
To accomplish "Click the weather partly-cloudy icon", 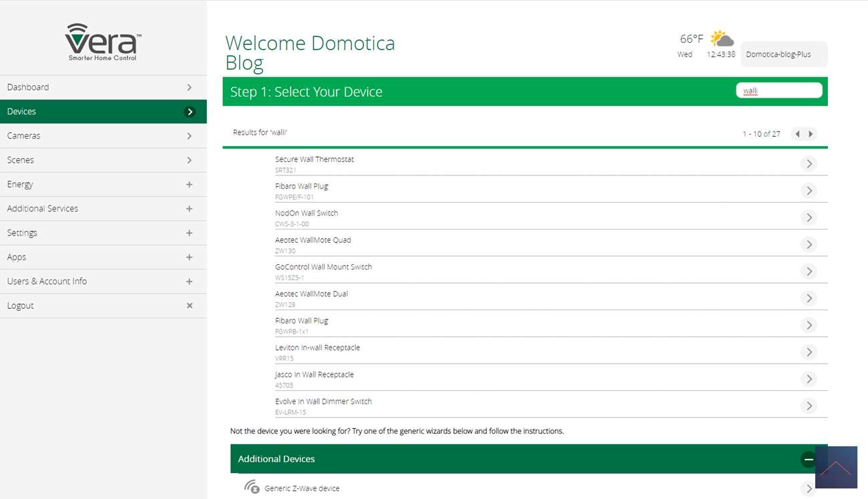I will point(721,39).
